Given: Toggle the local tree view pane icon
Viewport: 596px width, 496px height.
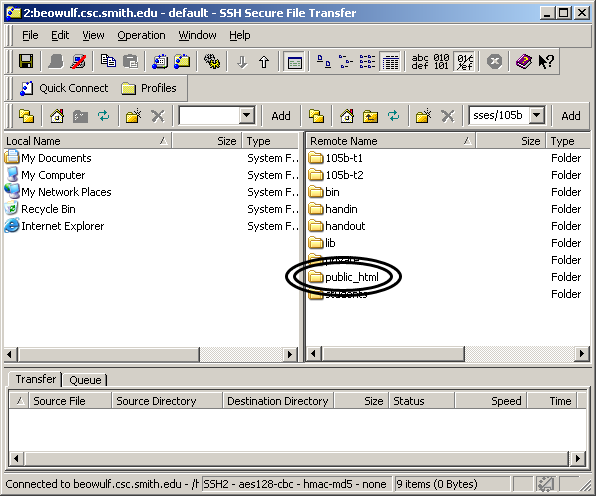Looking at the screenshot, I should point(294,62).
